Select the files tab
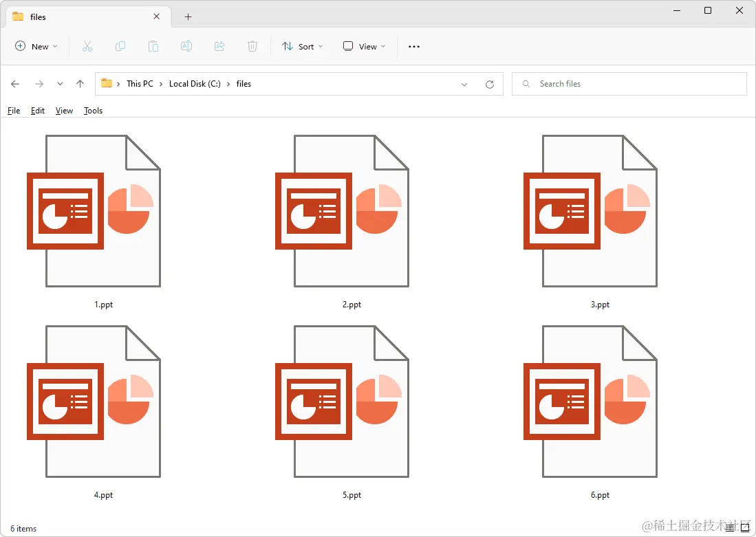The image size is (756, 537). tap(88, 17)
